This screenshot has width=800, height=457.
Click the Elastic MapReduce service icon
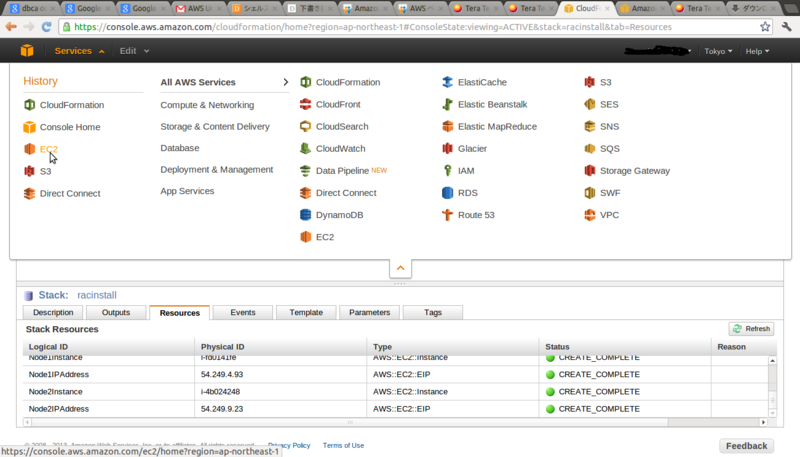(x=447, y=126)
